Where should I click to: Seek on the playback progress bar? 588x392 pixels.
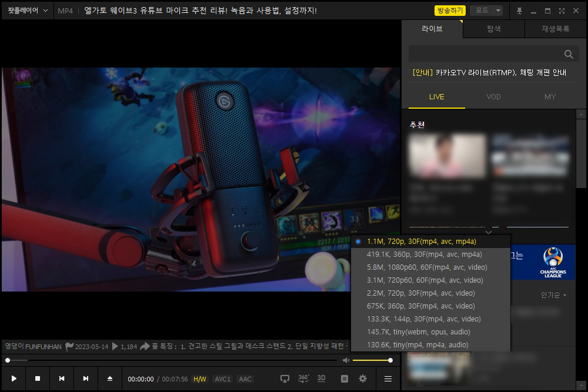click(171, 360)
